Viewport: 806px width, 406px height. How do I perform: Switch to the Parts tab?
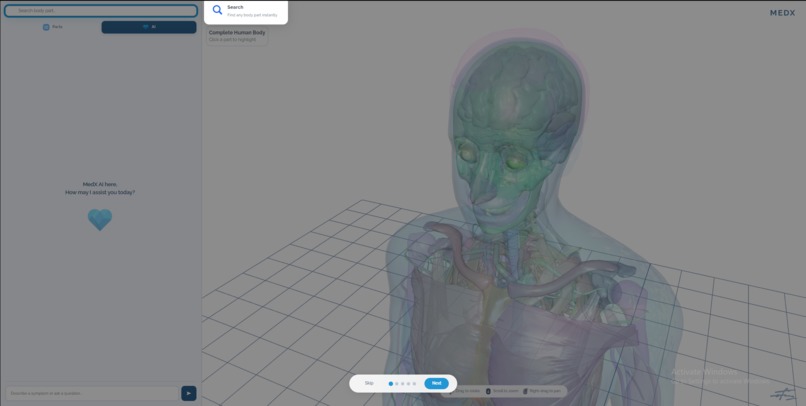tap(53, 27)
